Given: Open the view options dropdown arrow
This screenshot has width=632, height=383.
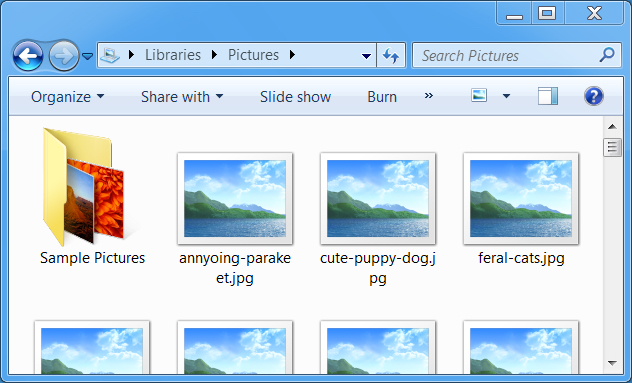Looking at the screenshot, I should [506, 96].
